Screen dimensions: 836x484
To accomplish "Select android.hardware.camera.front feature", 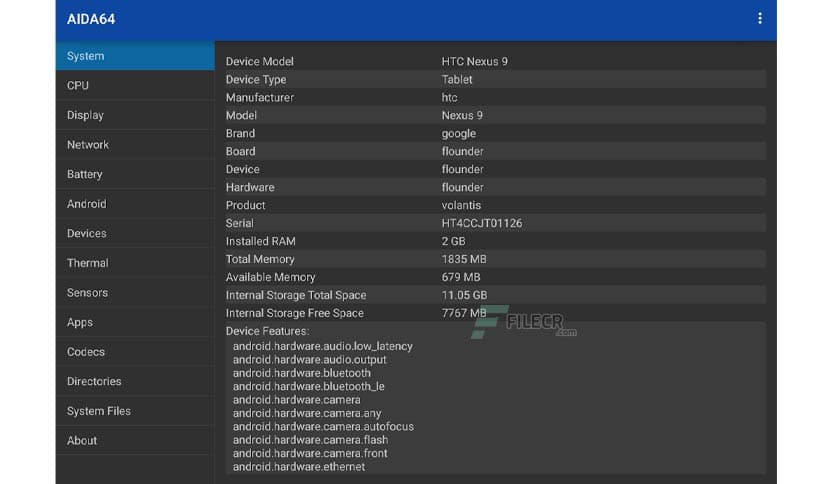I will click(310, 453).
